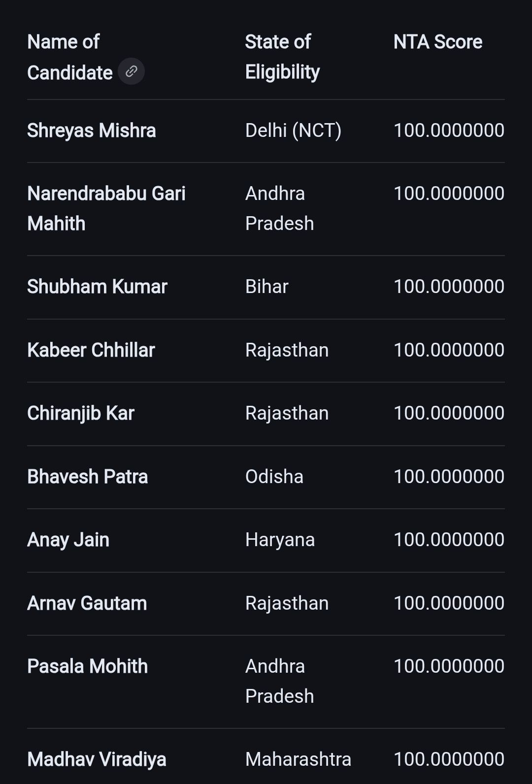Click the State of Eligibility column header
Viewport: 532px width, 784px height.
(282, 57)
